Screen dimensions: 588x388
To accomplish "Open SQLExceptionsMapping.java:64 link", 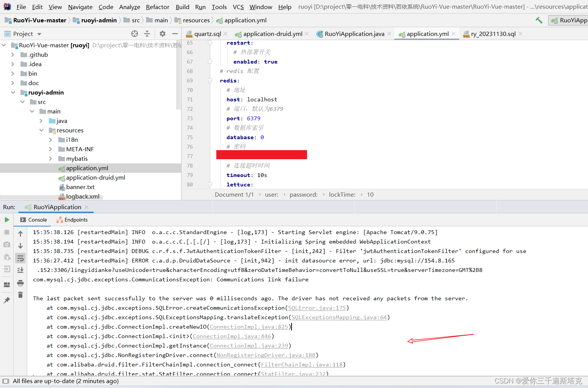I will click(x=339, y=317).
